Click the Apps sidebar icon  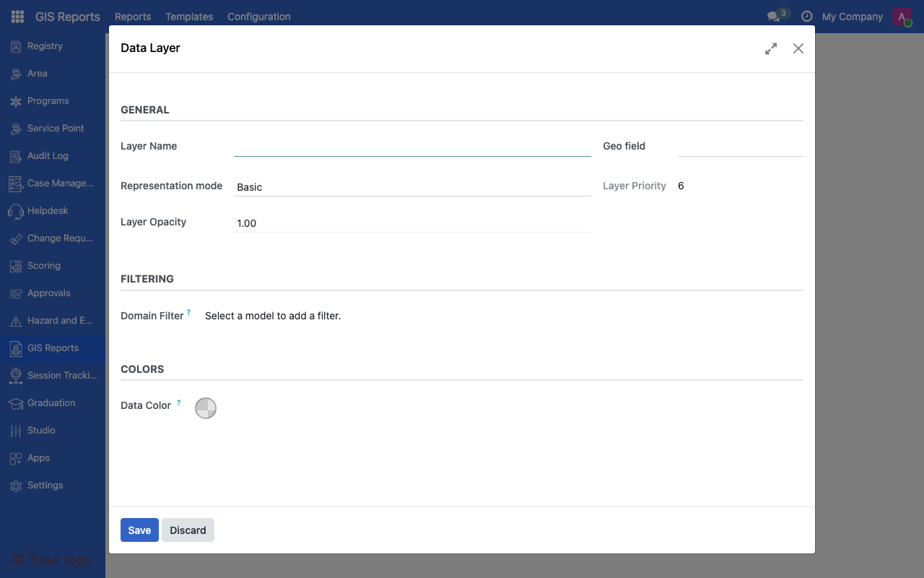point(16,458)
